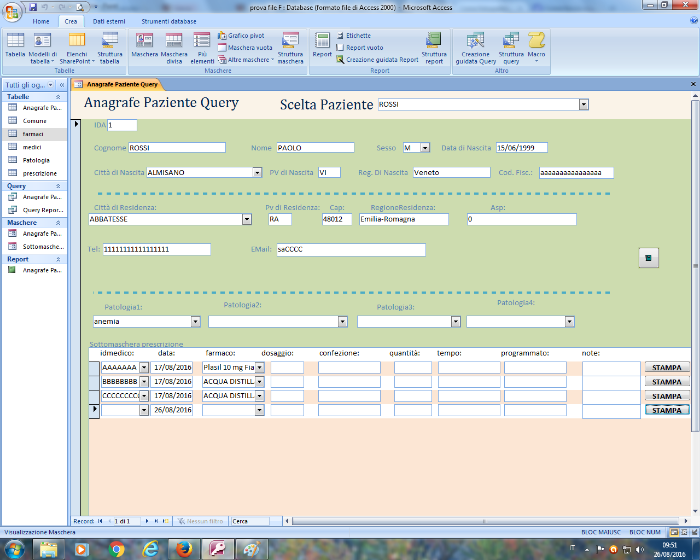Click STAMPA on the new empty row

667,410
